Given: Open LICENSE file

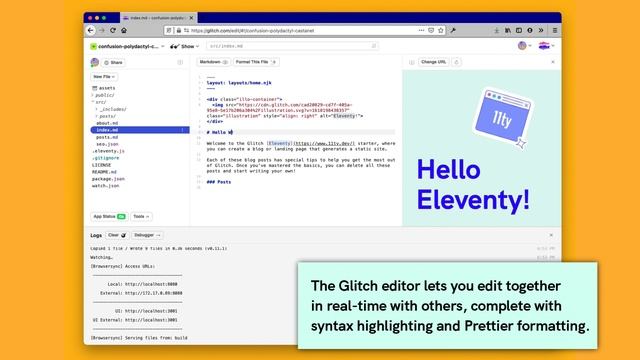Looking at the screenshot, I should pyautogui.click(x=101, y=165).
